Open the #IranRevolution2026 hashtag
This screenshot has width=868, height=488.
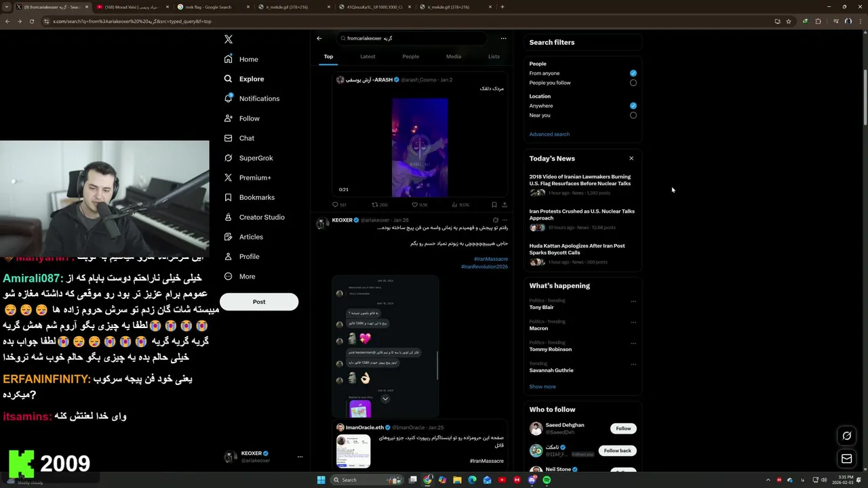click(484, 266)
